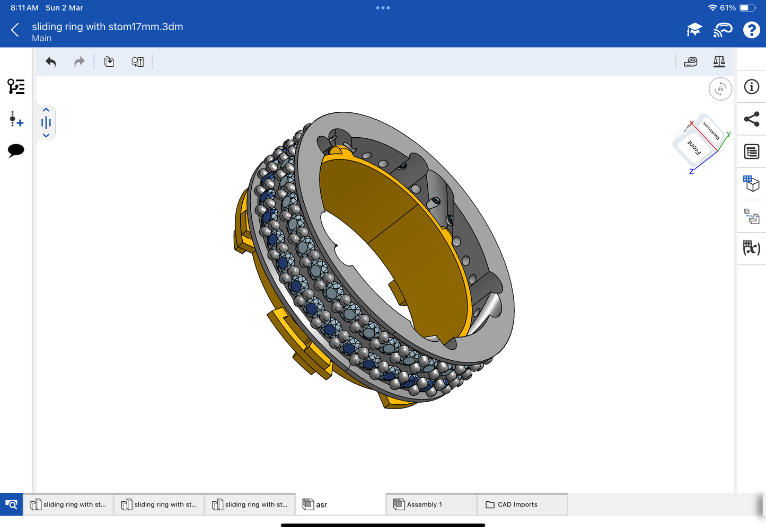Open the Comments speech bubble
Viewport: 766px width, 532px height.
pyautogui.click(x=16, y=150)
